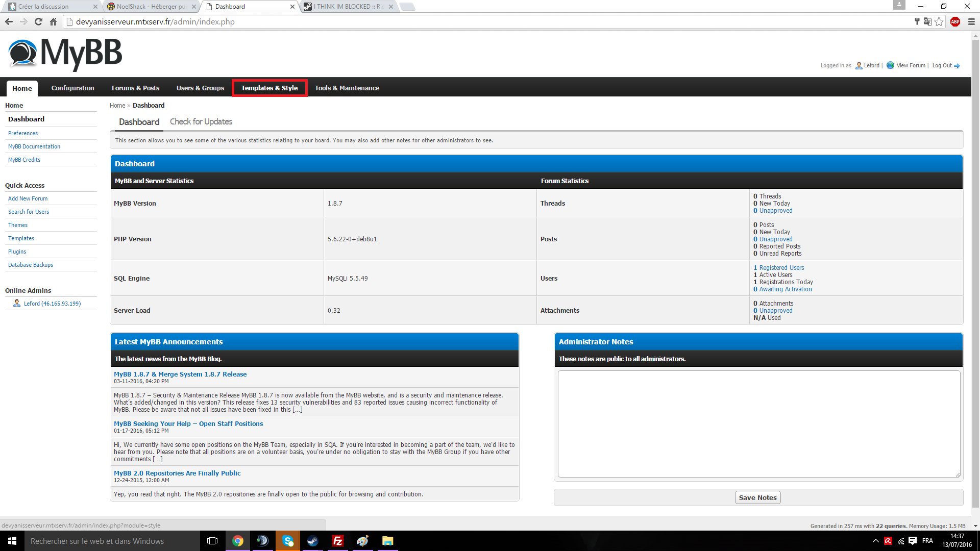
Task: Open 'MyBB 1.8.7 & Merge System' announcement
Action: click(180, 374)
